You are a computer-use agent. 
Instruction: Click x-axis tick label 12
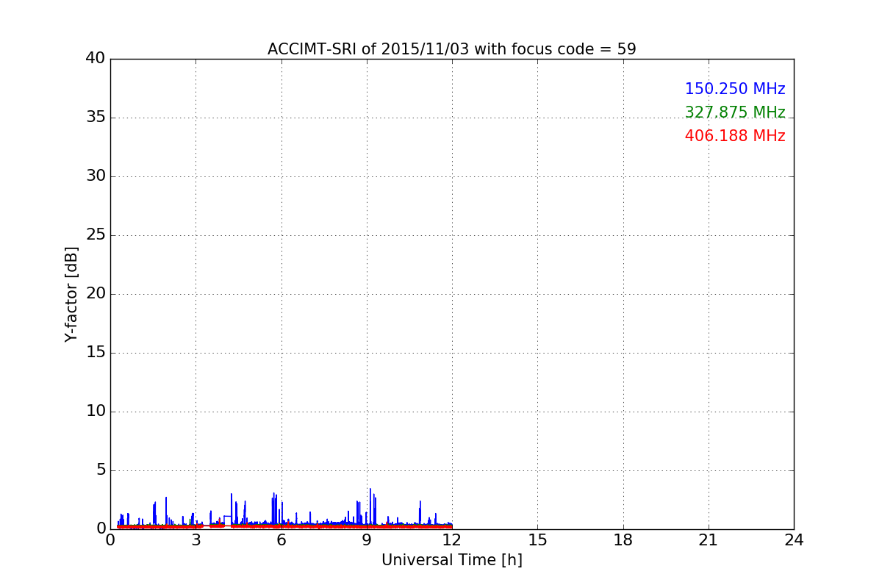coord(452,540)
